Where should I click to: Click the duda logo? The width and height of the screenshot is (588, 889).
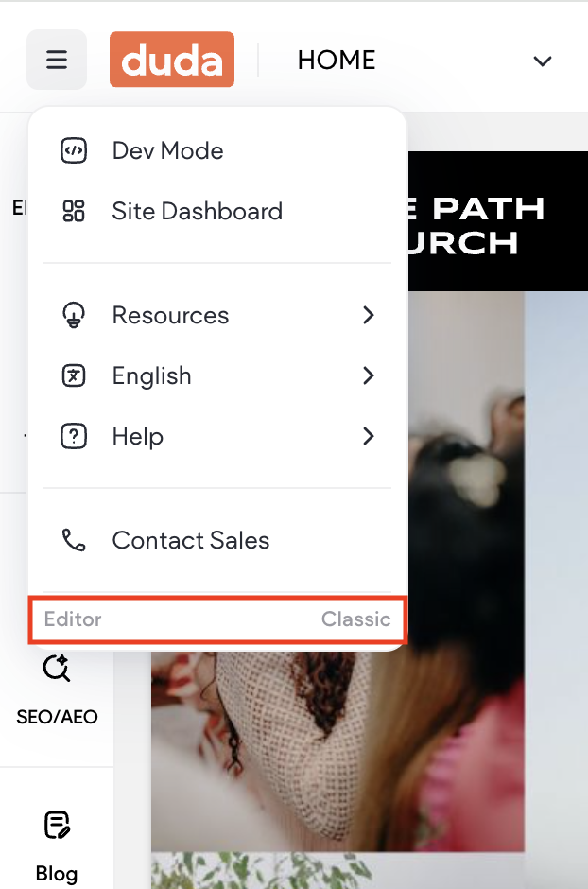[172, 60]
